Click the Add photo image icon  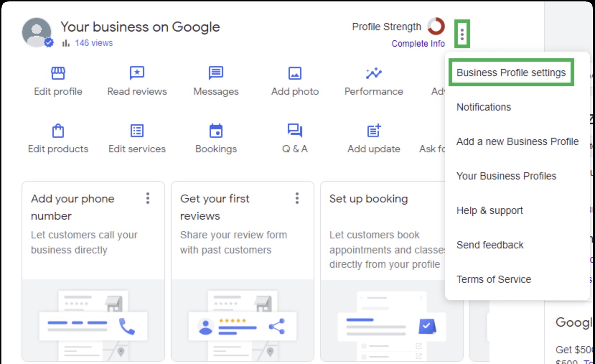click(x=295, y=73)
